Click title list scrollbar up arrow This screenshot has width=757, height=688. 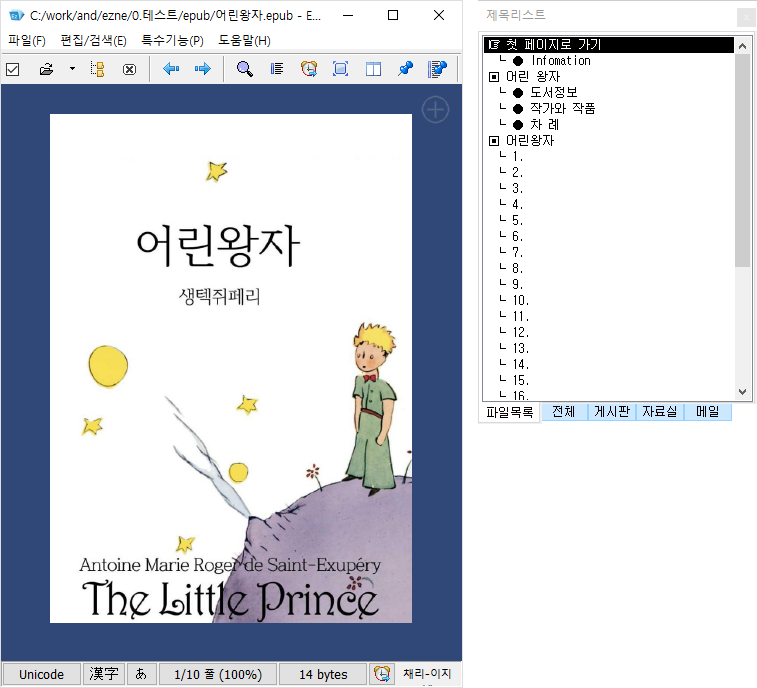pos(743,46)
